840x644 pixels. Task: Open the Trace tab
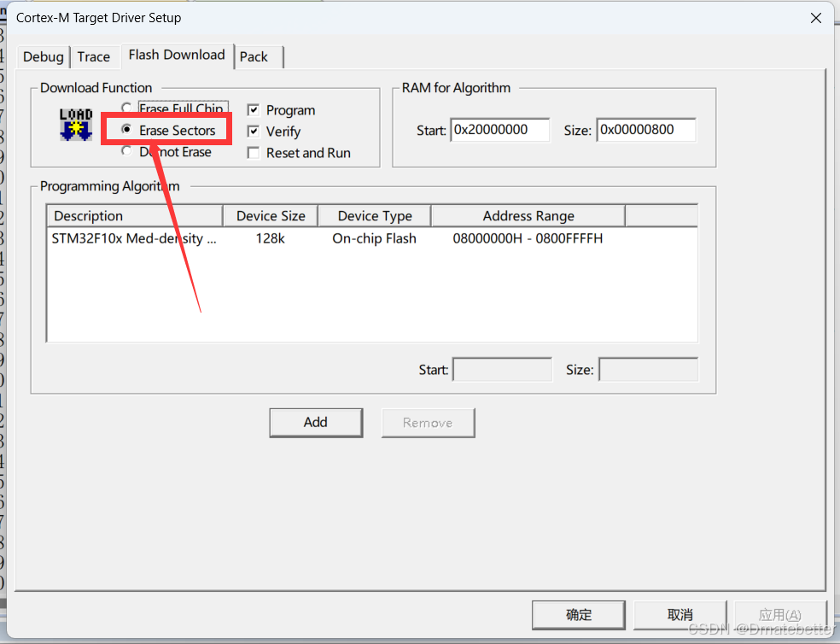coord(94,56)
